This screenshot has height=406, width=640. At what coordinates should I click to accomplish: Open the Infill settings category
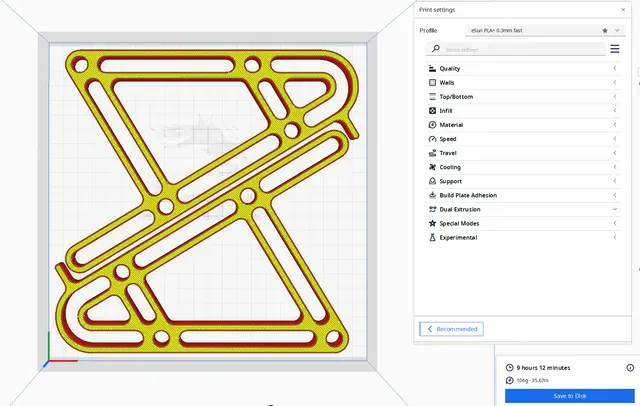[522, 111]
